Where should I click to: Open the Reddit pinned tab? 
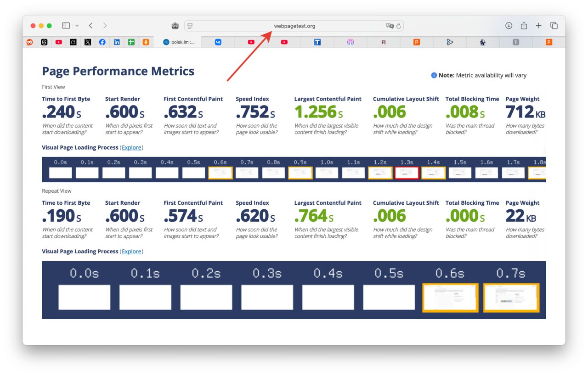tap(30, 42)
